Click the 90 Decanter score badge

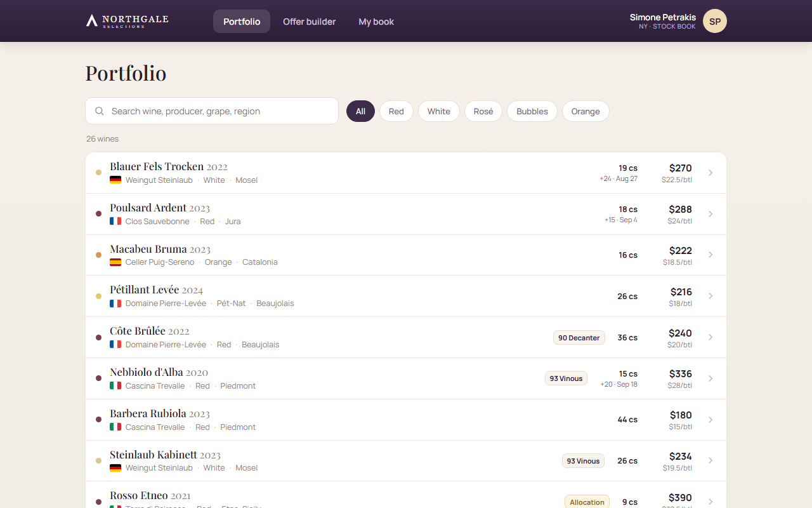point(579,338)
